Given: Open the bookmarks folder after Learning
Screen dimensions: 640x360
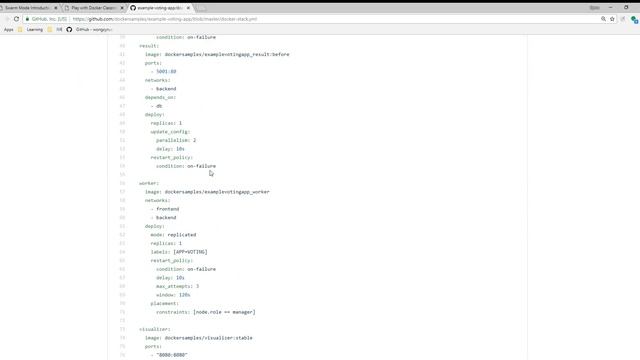Looking at the screenshot, I should [x=55, y=29].
